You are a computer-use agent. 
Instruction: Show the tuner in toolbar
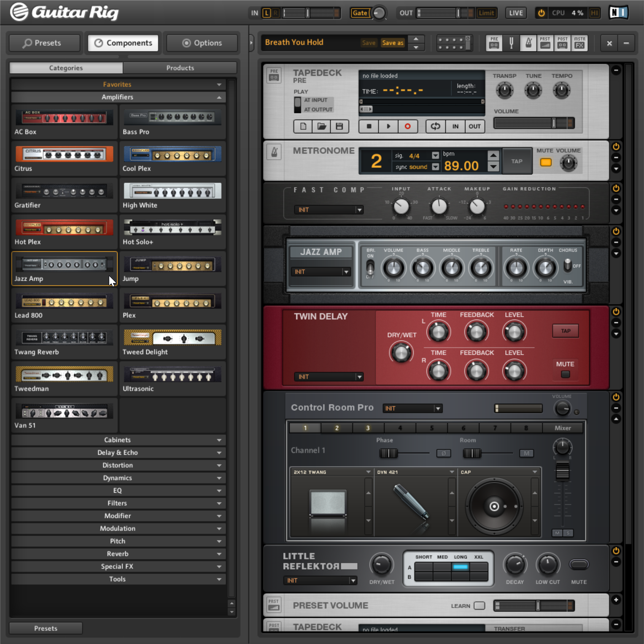point(511,43)
